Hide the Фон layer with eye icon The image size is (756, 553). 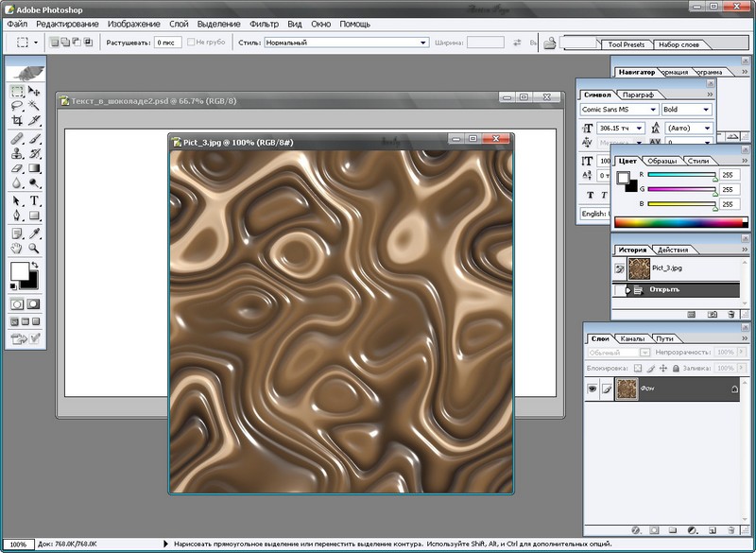593,389
